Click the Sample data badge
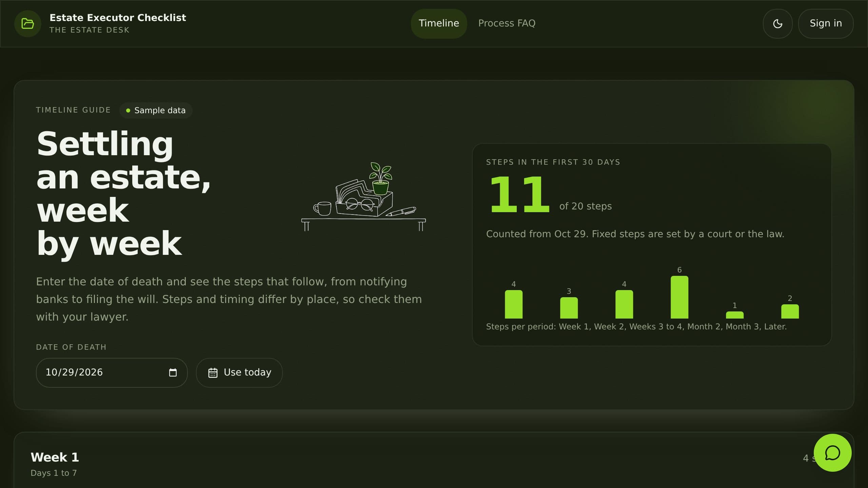Viewport: 868px width, 488px height. click(x=156, y=110)
